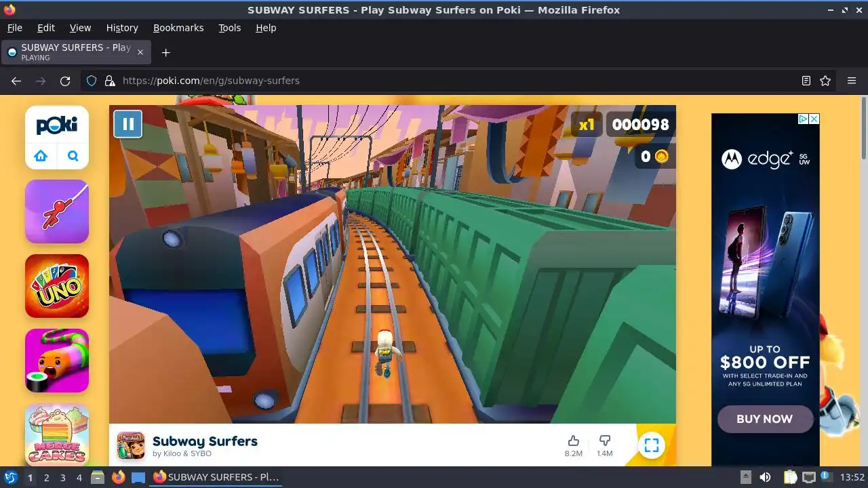Open the sushi snake game thumbnail
Image resolution: width=868 pixels, height=488 pixels.
pos(57,361)
